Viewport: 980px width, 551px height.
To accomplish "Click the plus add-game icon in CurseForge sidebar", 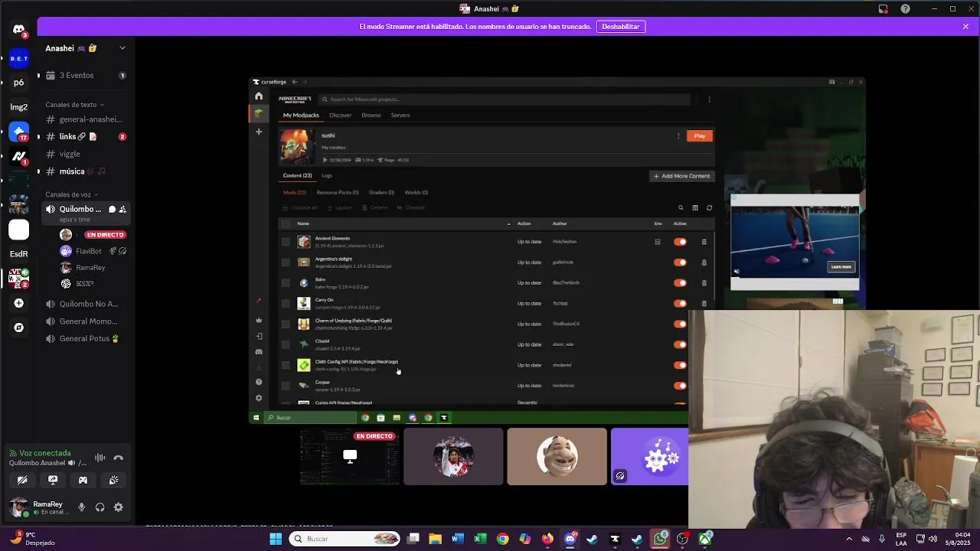I will pyautogui.click(x=259, y=132).
